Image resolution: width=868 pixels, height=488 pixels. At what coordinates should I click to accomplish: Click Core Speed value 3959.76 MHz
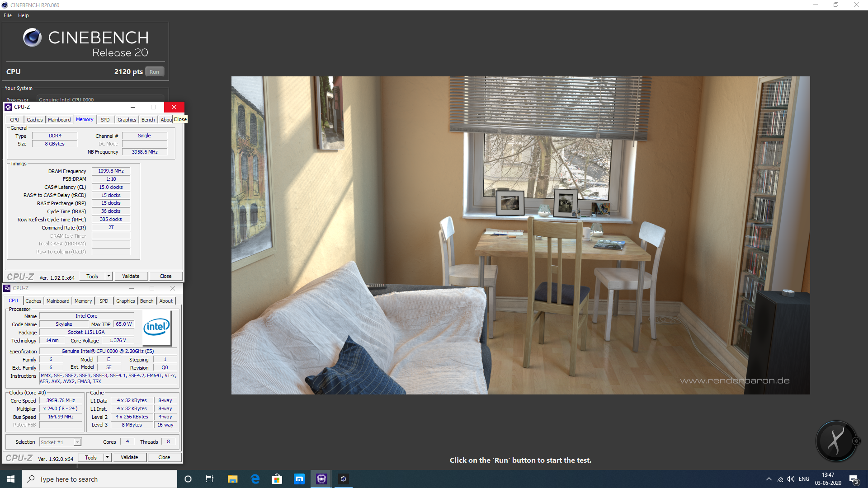[x=61, y=400]
